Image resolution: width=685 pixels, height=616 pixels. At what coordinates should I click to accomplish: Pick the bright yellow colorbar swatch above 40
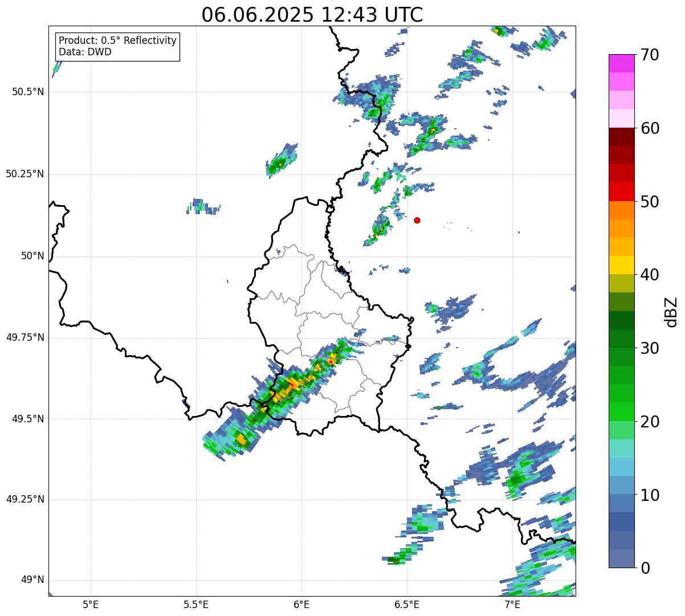click(x=621, y=265)
